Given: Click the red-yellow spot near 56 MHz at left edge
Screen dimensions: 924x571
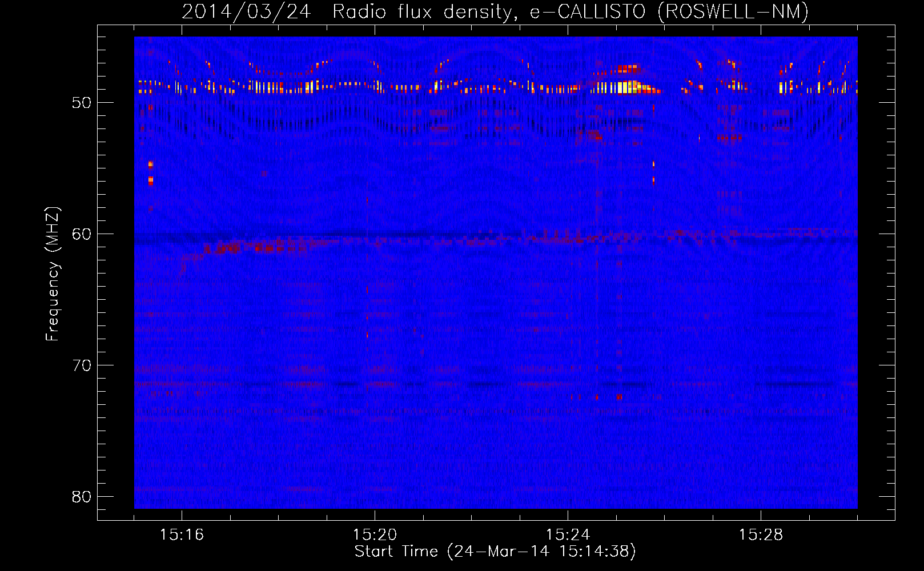Looking at the screenshot, I should (150, 180).
